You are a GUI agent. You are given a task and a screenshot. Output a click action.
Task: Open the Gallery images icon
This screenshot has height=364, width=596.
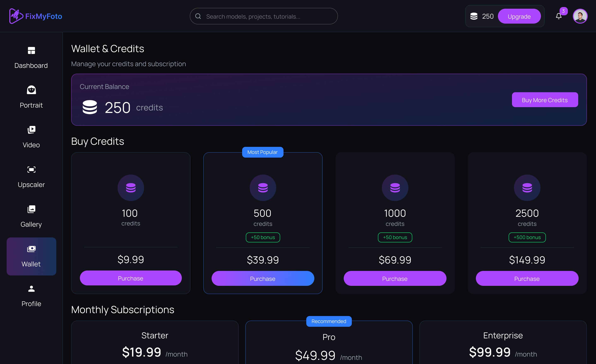click(31, 209)
